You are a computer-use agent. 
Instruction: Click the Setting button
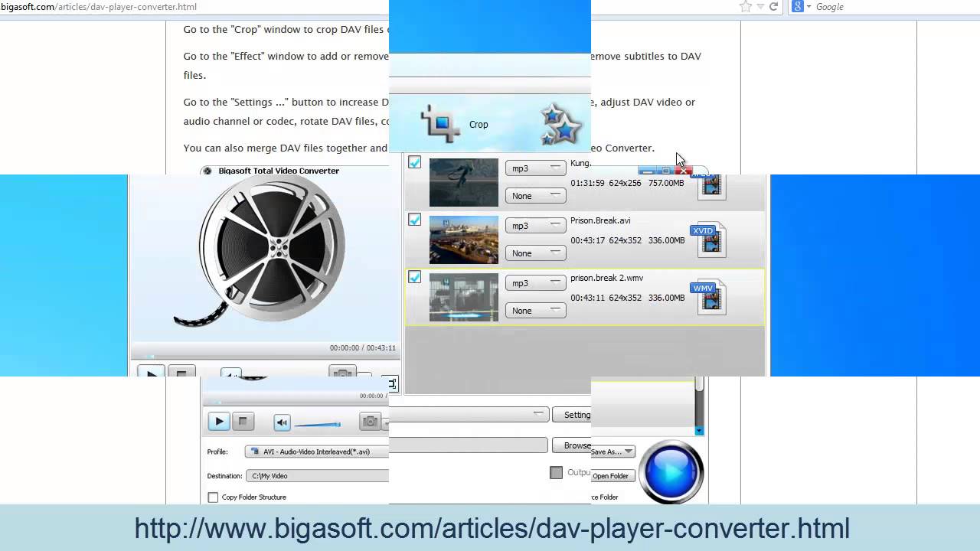tap(573, 415)
